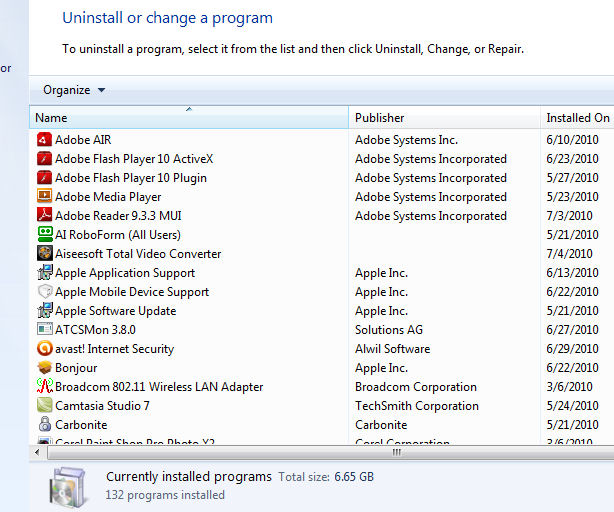This screenshot has height=512, width=614.
Task: Click publisher Alwil Software
Action: (392, 349)
